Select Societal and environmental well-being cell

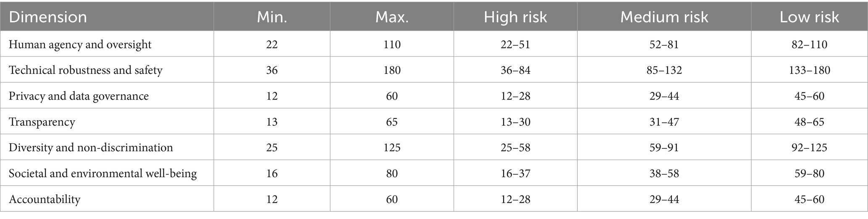pos(103,173)
